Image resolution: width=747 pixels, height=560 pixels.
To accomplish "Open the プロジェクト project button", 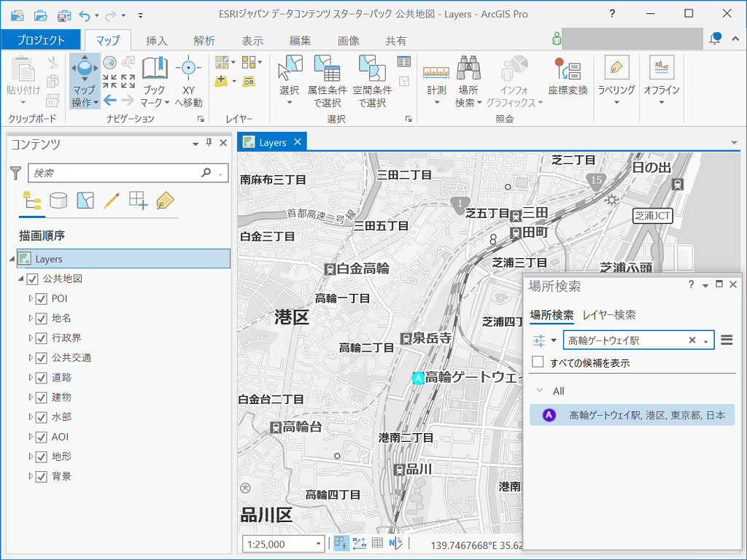I will click(x=41, y=41).
